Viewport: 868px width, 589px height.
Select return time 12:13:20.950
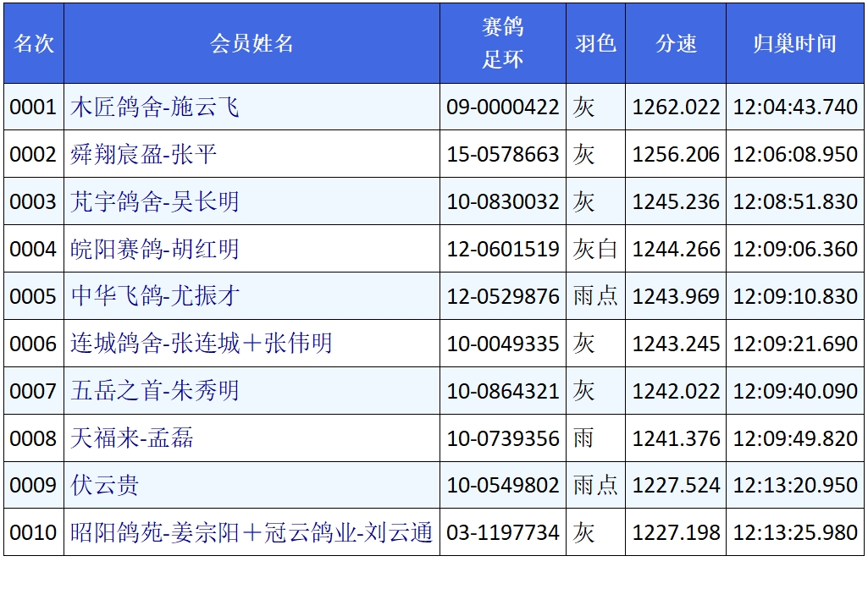[x=795, y=485]
